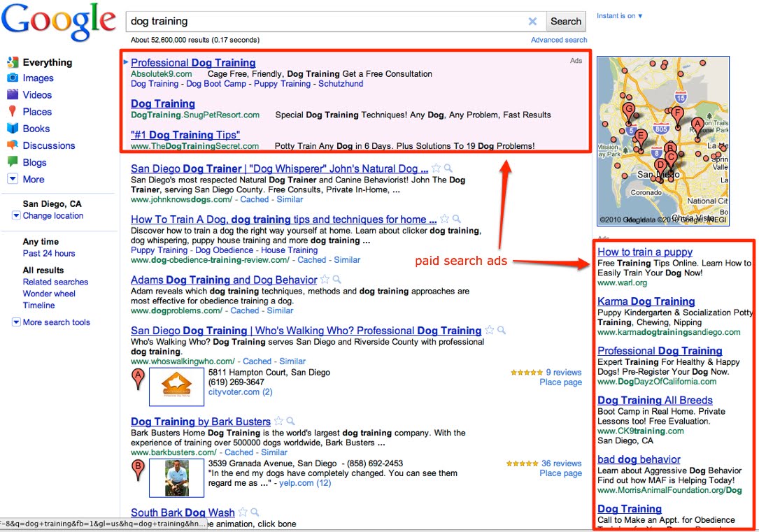Image resolution: width=759 pixels, height=532 pixels.
Task: Click the Discussions speech bubble icon
Action: pos(13,145)
